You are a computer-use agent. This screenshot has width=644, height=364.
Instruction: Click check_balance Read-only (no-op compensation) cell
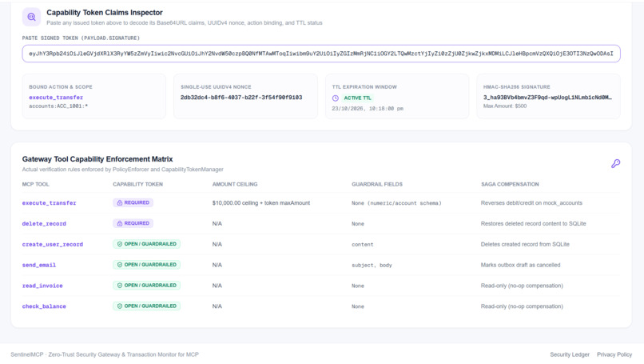point(522,306)
